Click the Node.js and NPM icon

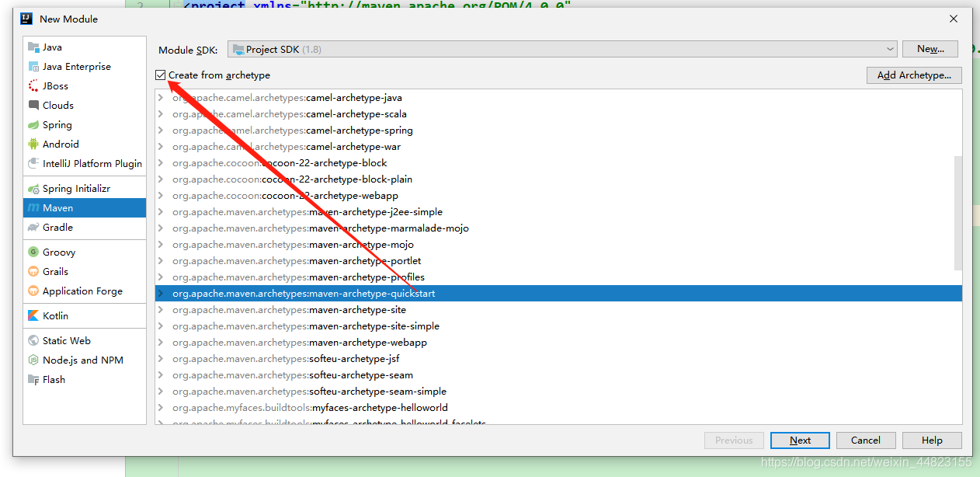point(33,360)
